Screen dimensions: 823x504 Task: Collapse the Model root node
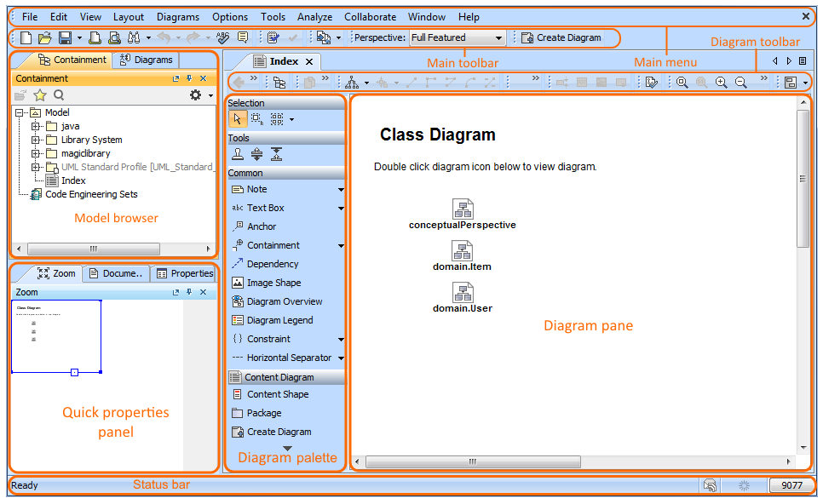tap(20, 112)
